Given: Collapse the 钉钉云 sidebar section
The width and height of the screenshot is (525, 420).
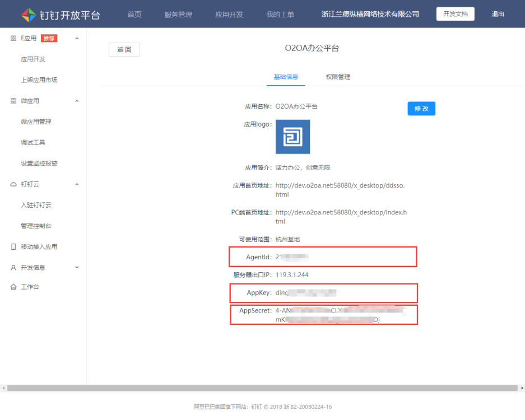Looking at the screenshot, I should point(77,184).
